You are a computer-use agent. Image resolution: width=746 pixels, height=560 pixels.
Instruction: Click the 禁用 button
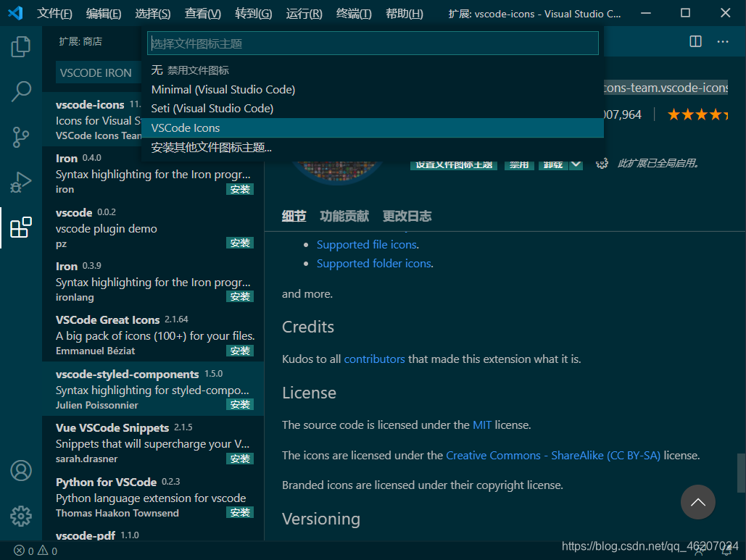coord(518,164)
